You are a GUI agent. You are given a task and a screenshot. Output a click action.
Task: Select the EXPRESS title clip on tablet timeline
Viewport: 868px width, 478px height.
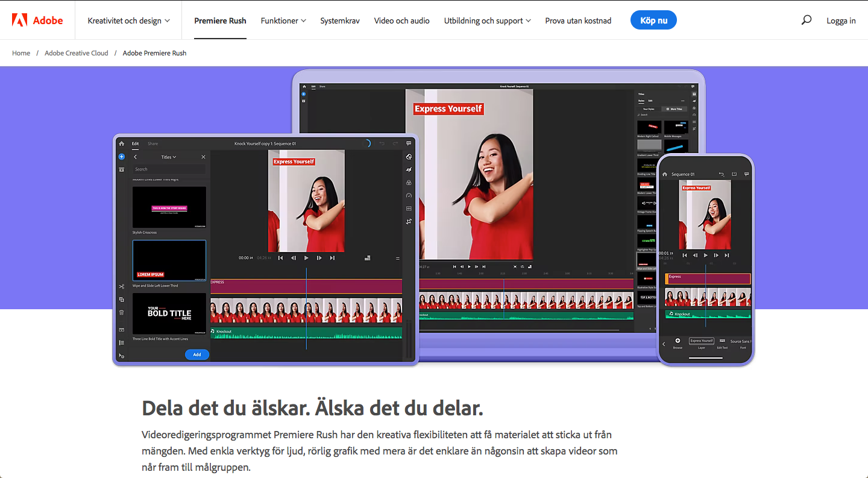[x=306, y=286]
